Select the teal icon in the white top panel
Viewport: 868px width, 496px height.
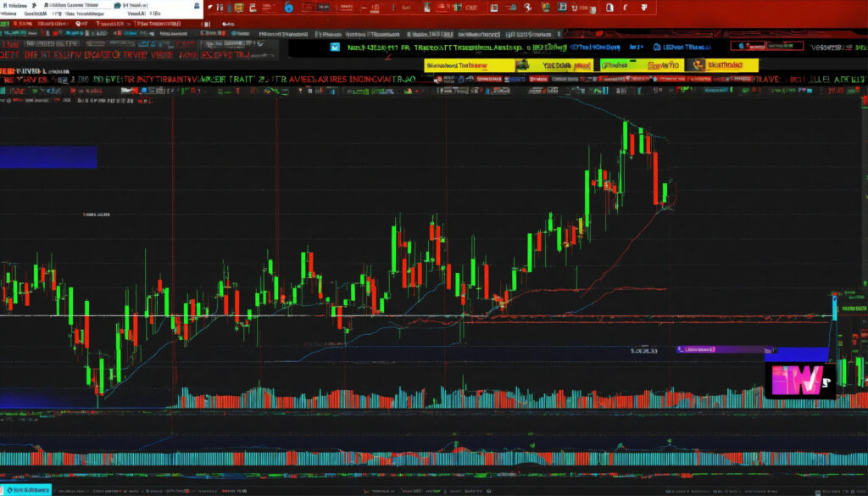pyautogui.click(x=117, y=5)
